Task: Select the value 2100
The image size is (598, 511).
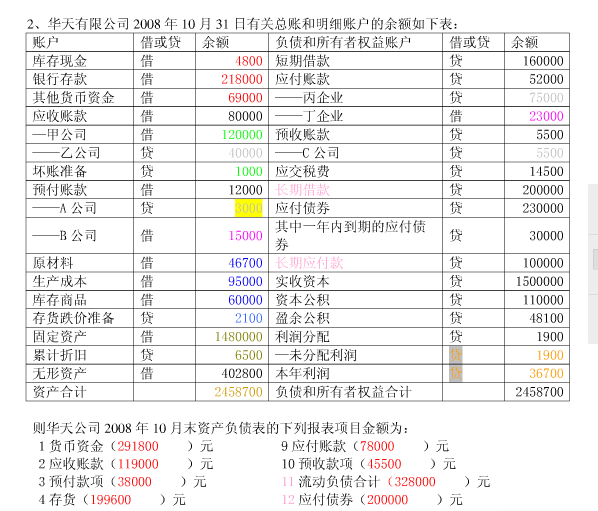Action: pyautogui.click(x=249, y=318)
